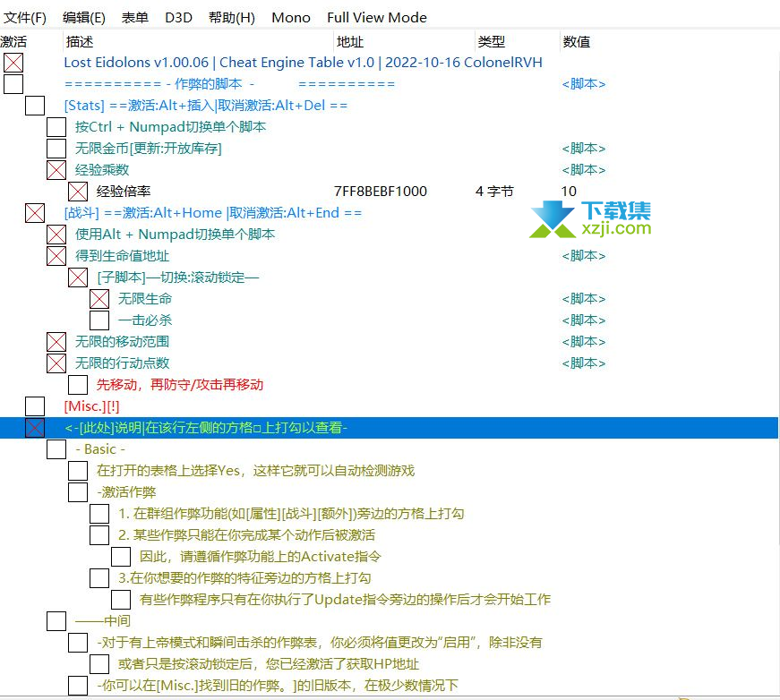Open the 帮助(H) menu
Image resolution: width=780 pixels, height=700 pixels.
[232, 18]
